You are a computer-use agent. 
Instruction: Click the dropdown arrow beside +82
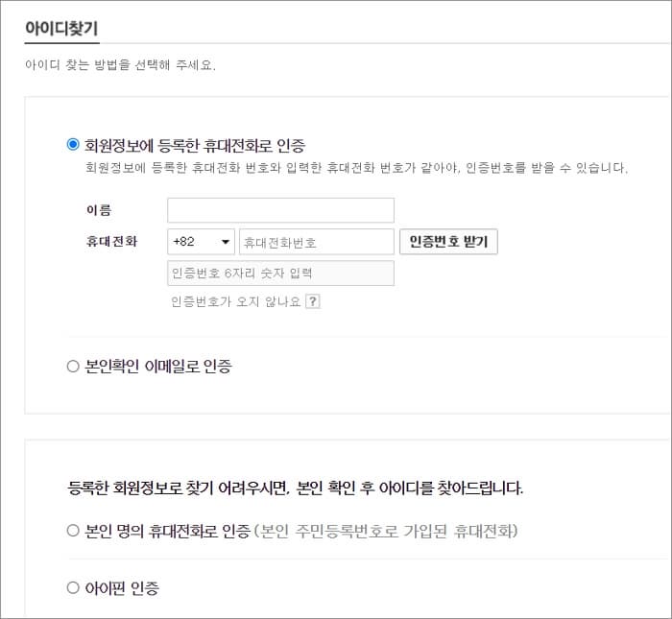point(226,242)
